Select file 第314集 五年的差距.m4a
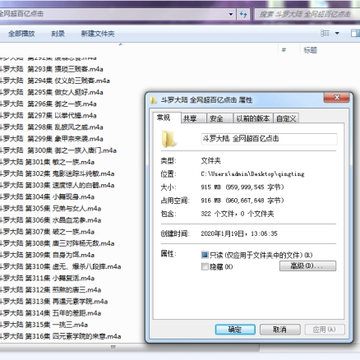This screenshot has height=360, width=360. coord(50,313)
